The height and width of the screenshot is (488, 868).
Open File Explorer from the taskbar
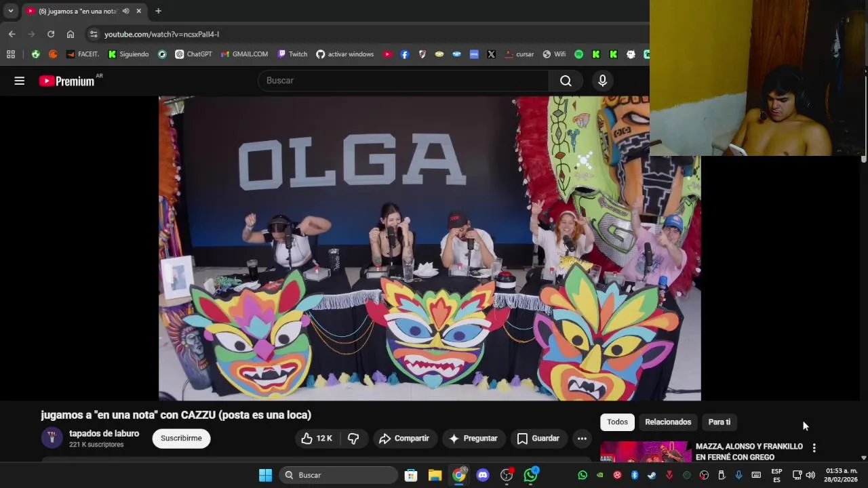pyautogui.click(x=435, y=475)
